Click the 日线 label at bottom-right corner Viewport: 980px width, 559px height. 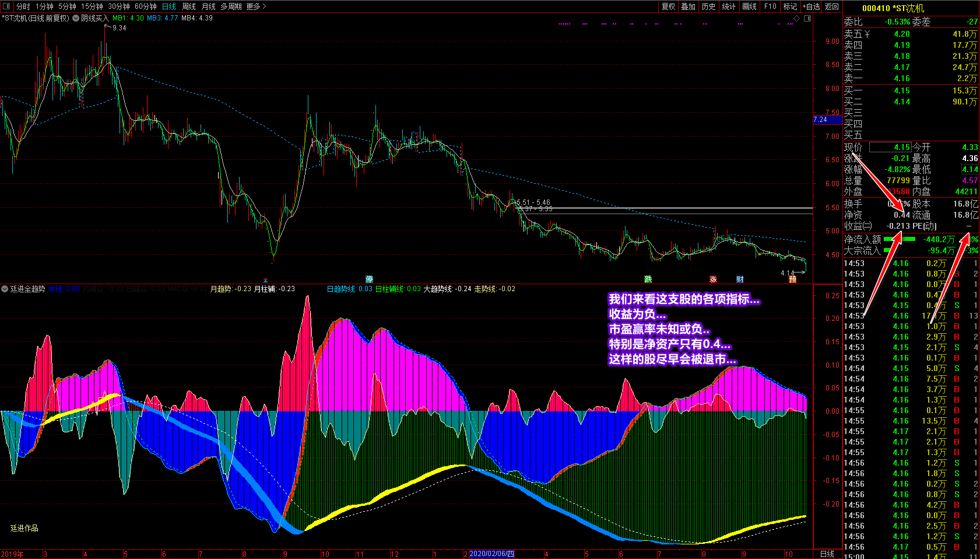[x=827, y=554]
